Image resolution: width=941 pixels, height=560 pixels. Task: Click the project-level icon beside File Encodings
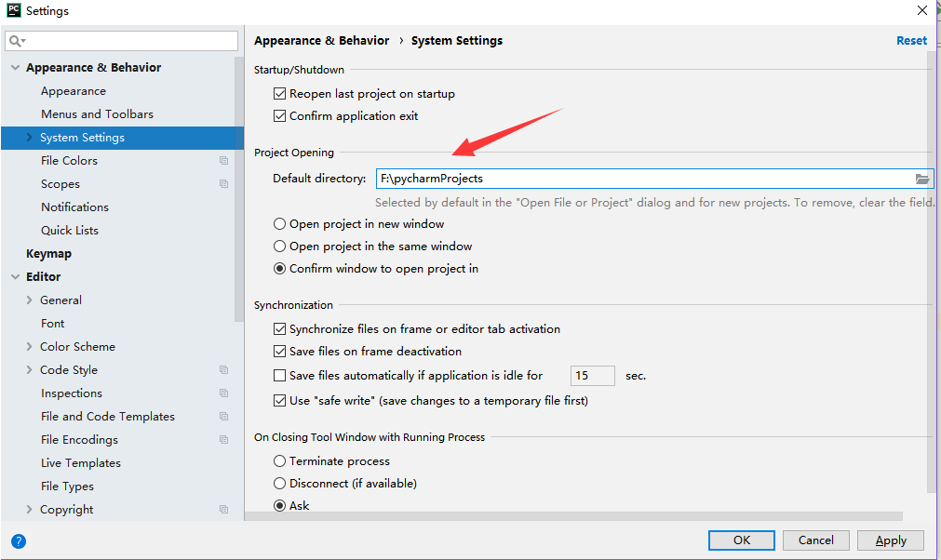[x=223, y=440]
